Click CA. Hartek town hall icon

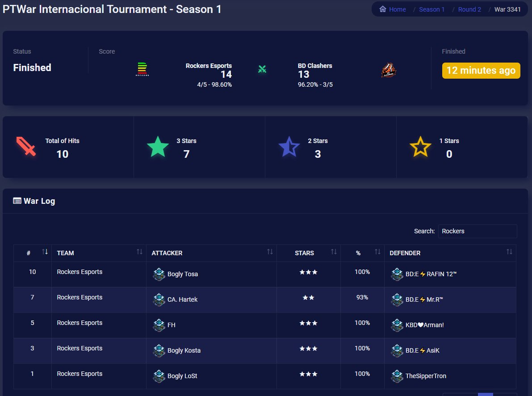pos(159,299)
